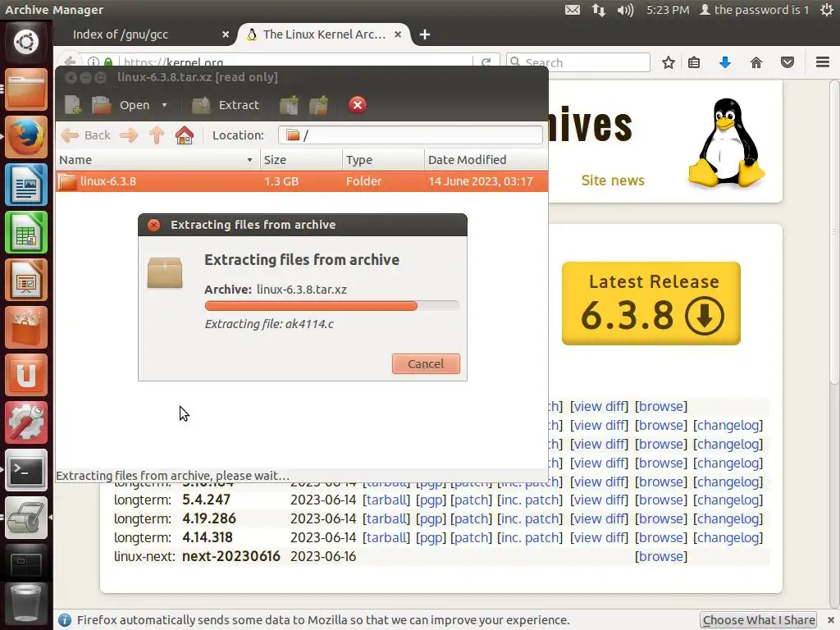Open the sound volume indicator

click(625, 10)
